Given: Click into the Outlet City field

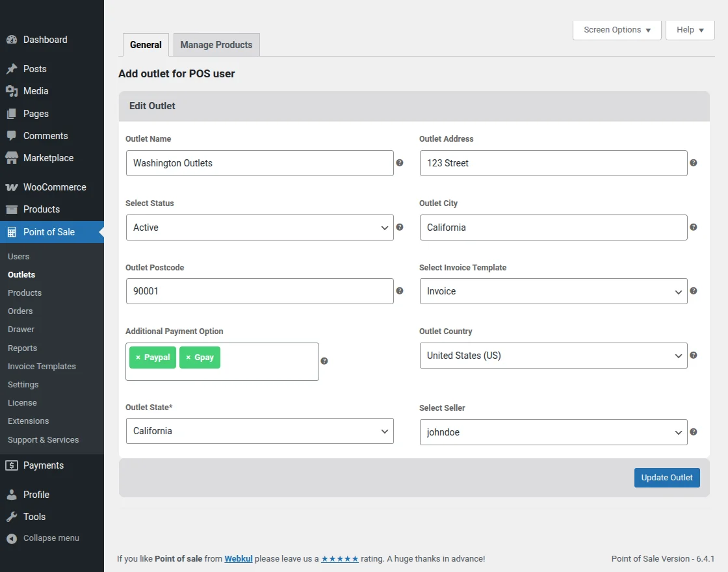Looking at the screenshot, I should pos(553,227).
